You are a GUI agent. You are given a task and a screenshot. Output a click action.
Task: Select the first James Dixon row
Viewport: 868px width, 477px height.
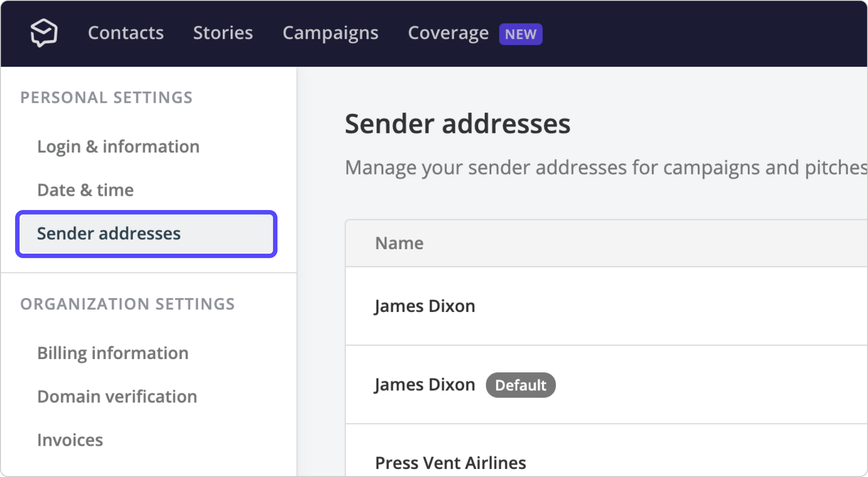pos(607,306)
